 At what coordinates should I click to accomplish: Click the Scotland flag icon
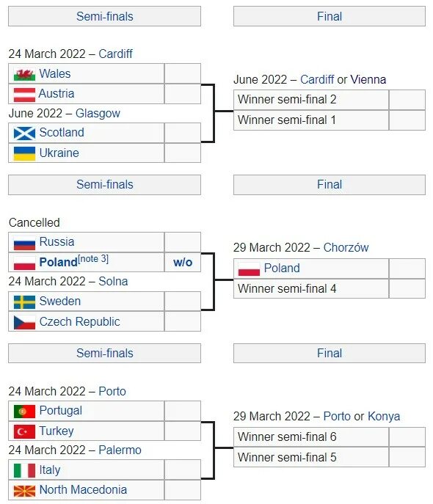(24, 134)
